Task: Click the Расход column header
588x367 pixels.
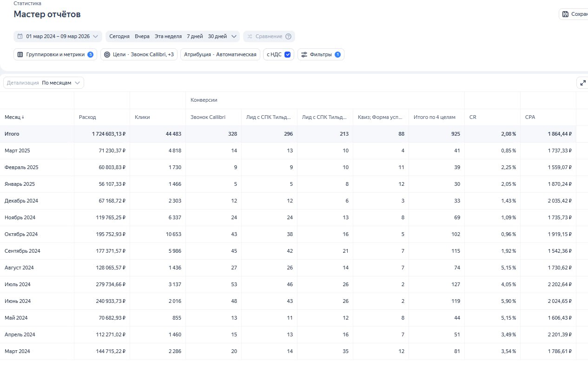Action: pos(87,117)
